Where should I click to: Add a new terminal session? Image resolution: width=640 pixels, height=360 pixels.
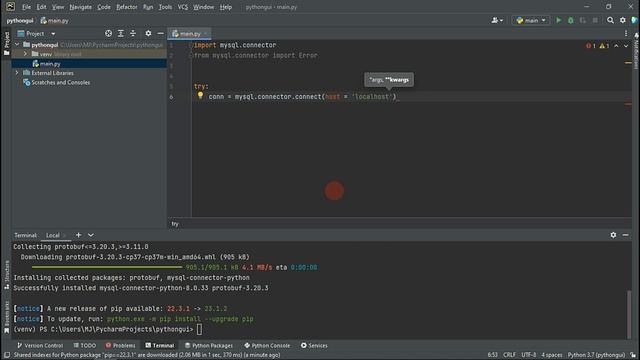[x=78, y=235]
